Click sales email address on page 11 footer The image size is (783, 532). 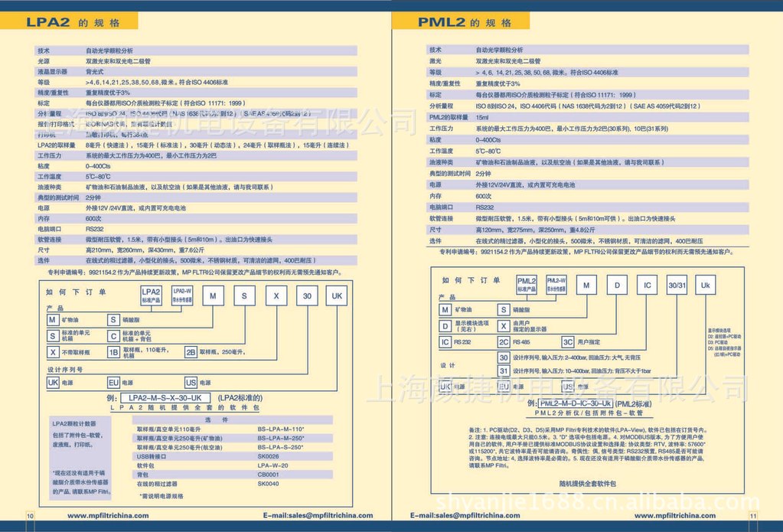click(465, 515)
